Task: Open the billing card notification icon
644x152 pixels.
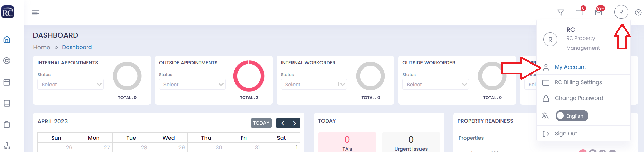Action: 579,13
